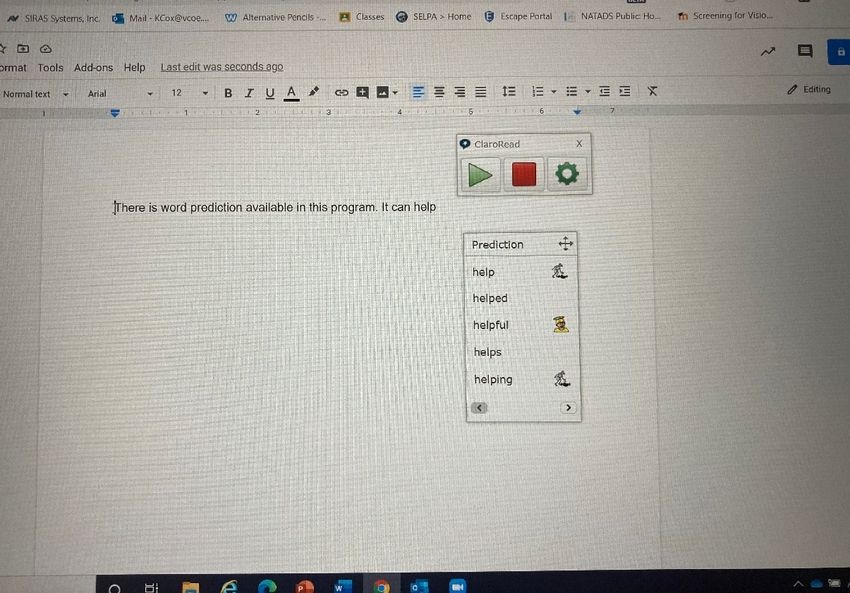
Task: Close the ClaroRead panel
Action: (579, 143)
